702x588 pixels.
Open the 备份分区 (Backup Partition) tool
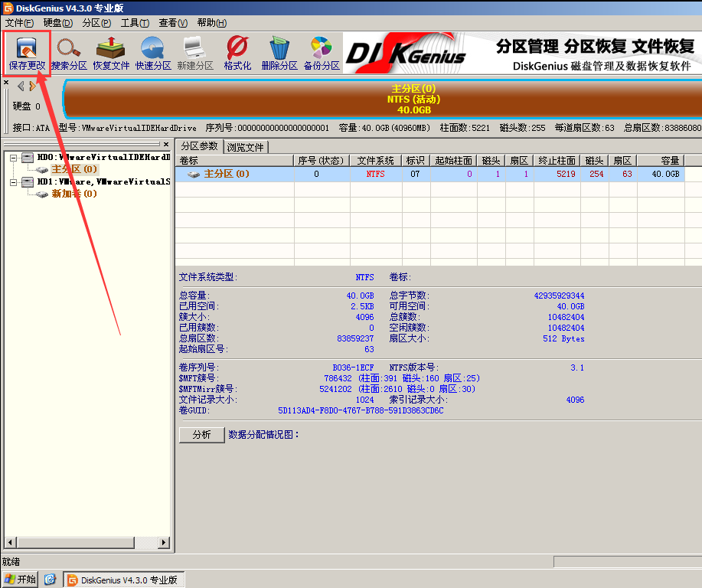click(x=321, y=53)
